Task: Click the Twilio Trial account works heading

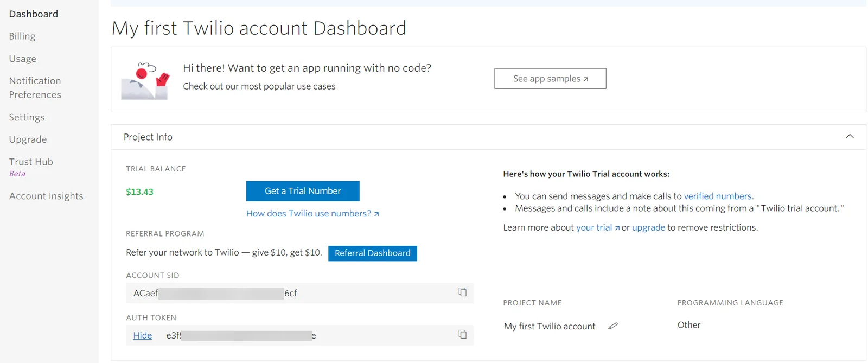Action: (586, 174)
